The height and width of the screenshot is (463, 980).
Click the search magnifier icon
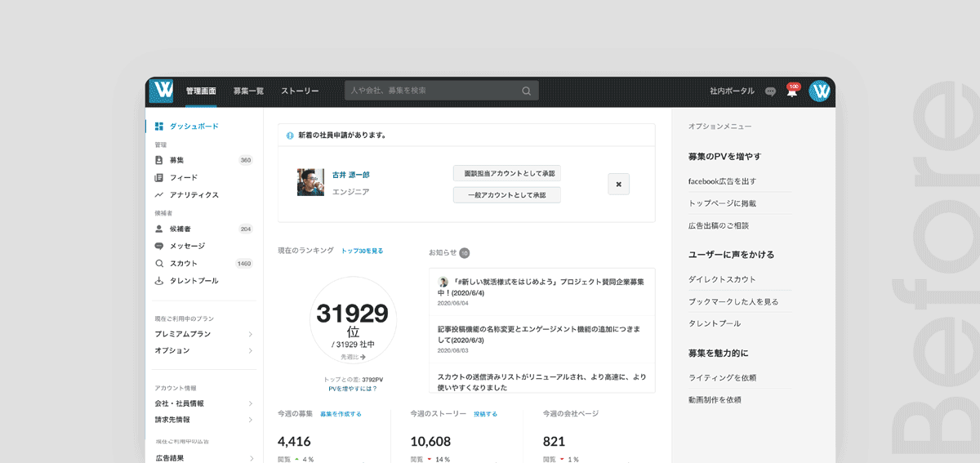tap(527, 91)
